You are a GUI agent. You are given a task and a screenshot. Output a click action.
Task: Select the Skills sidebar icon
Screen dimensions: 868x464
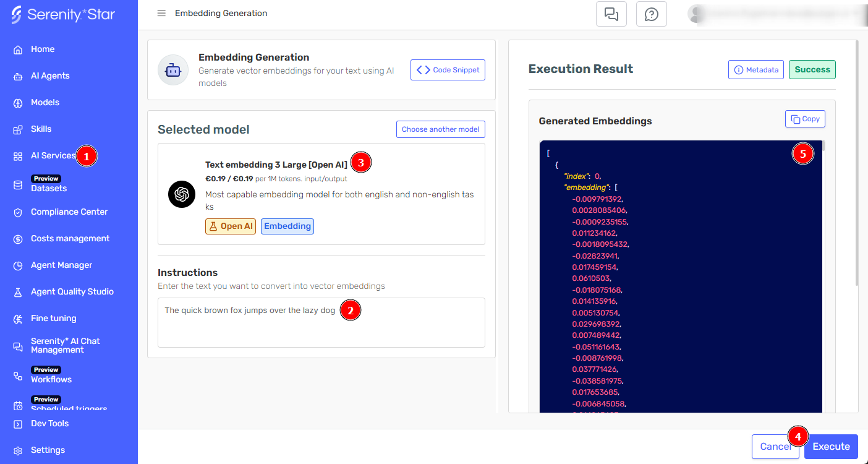(17, 129)
